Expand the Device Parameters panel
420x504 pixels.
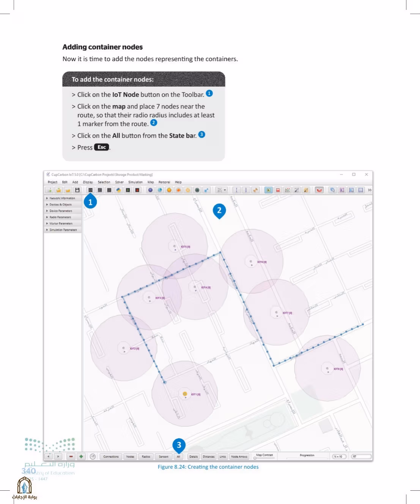tap(63, 211)
